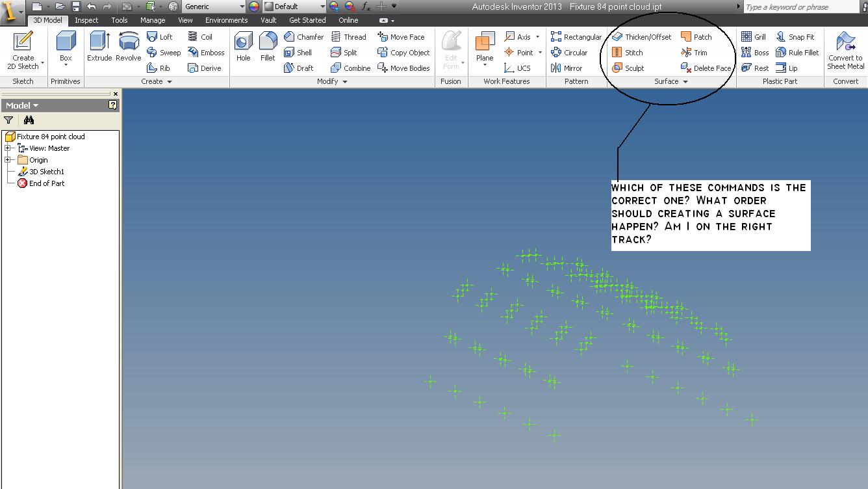Viewport: 868px width, 489px height.
Task: Create a work Axis
Action: click(518, 37)
